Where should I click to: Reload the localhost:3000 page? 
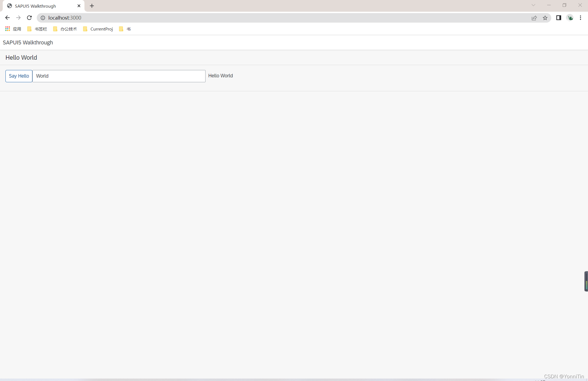coord(29,18)
